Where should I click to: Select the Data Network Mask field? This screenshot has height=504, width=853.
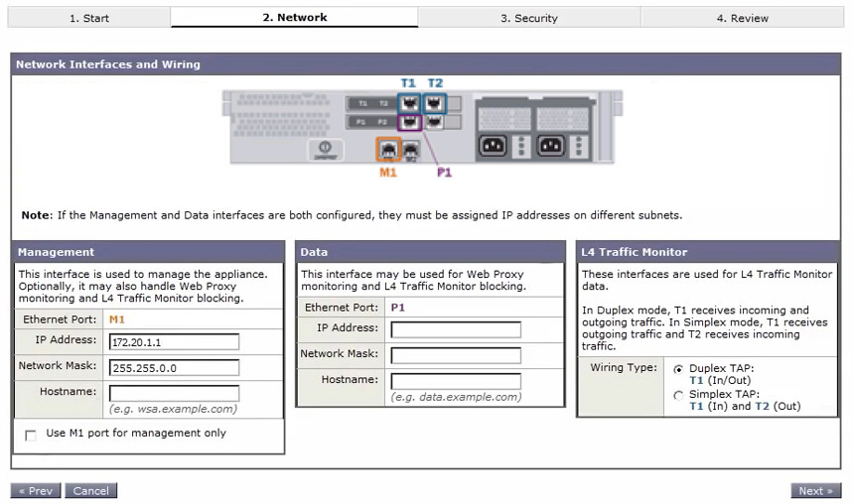tap(456, 355)
